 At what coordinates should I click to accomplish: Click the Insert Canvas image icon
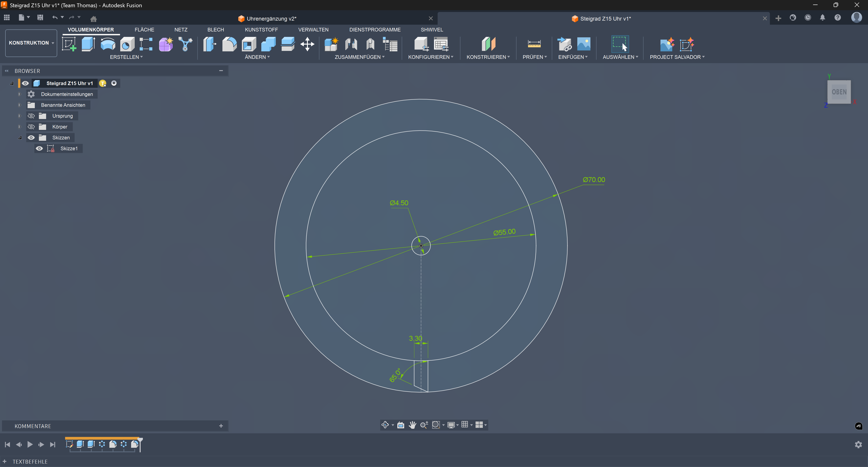tap(584, 44)
